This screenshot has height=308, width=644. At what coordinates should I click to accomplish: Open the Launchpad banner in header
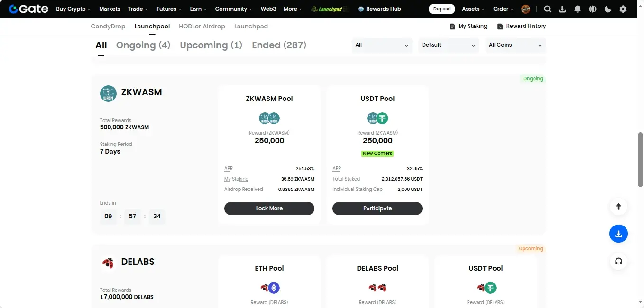330,9
